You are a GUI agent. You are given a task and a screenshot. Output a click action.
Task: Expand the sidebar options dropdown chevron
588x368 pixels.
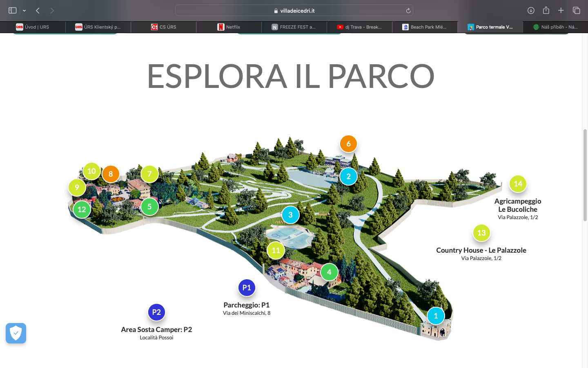pos(24,11)
